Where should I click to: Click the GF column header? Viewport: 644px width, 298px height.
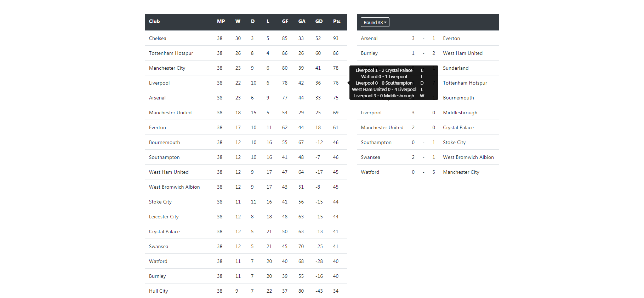(x=285, y=21)
